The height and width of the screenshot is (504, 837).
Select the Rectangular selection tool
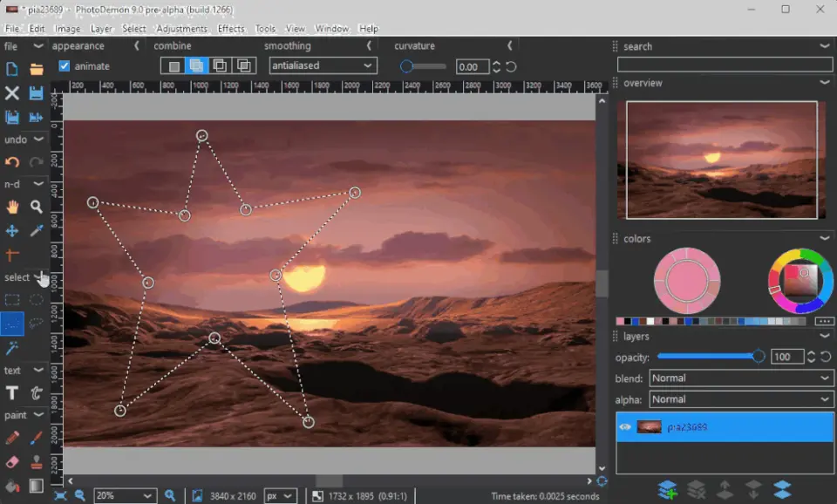tap(11, 299)
